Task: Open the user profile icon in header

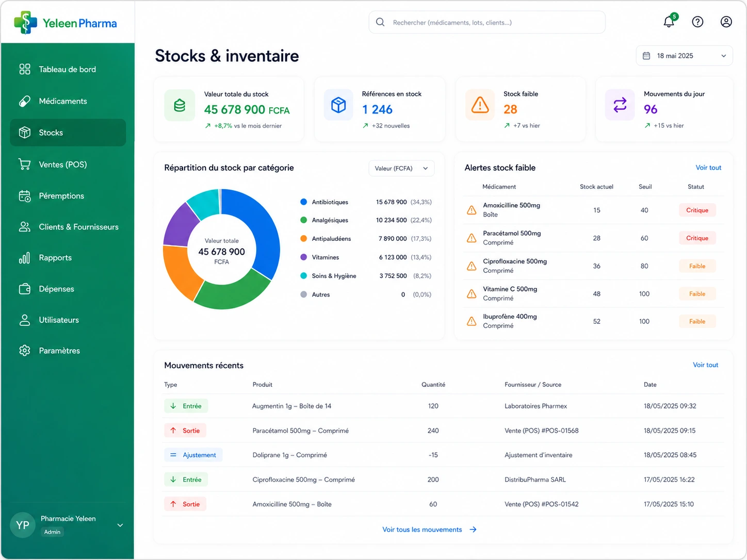Action: 726,22
